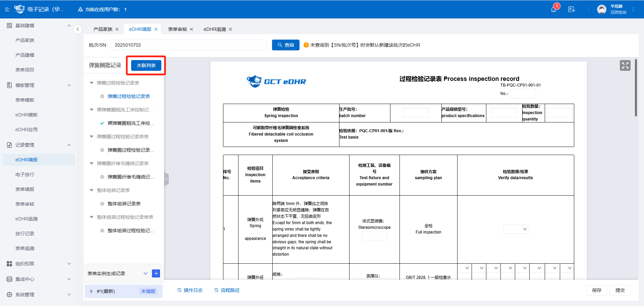Close the 表单审核 tab
Screen dimensions: 644x306
point(192,29)
